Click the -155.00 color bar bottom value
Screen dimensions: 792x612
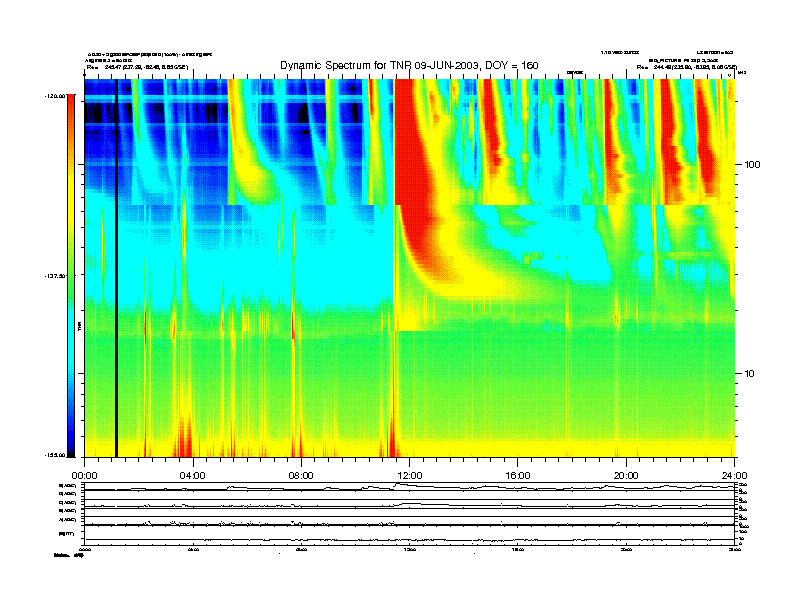(x=55, y=455)
